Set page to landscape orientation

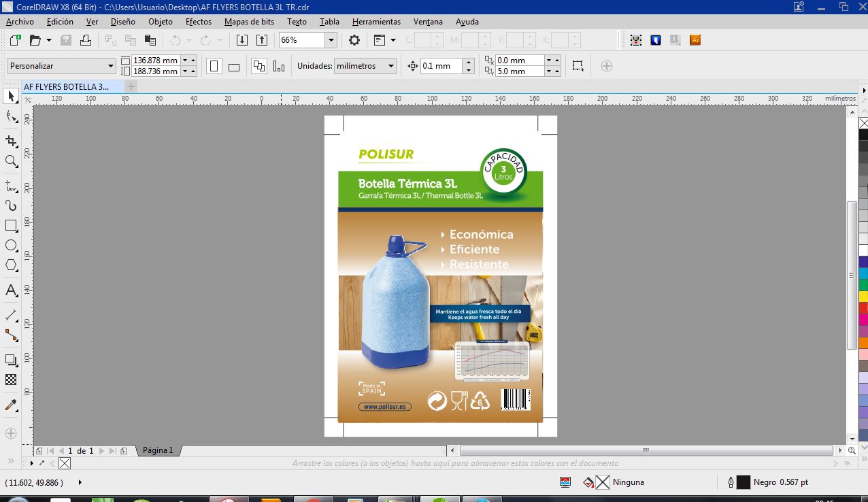pyautogui.click(x=234, y=66)
